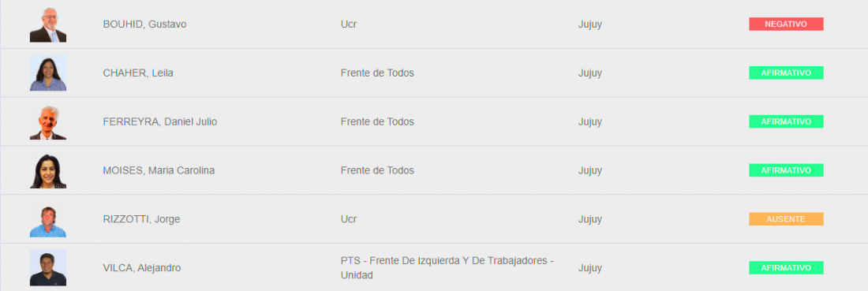Image resolution: width=868 pixels, height=291 pixels.
Task: Select the name FERREYRA, Daniel Julio
Action: pyautogui.click(x=160, y=121)
